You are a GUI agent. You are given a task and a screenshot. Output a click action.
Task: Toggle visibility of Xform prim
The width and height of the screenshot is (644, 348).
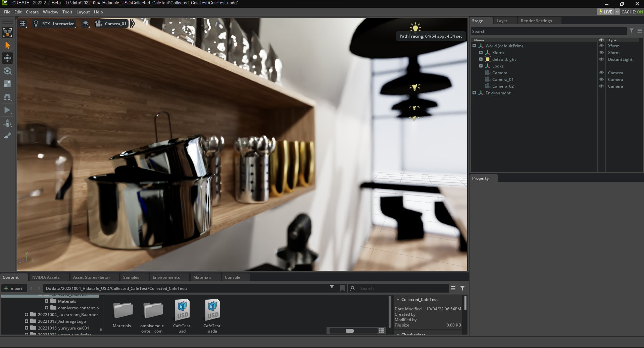click(x=601, y=52)
